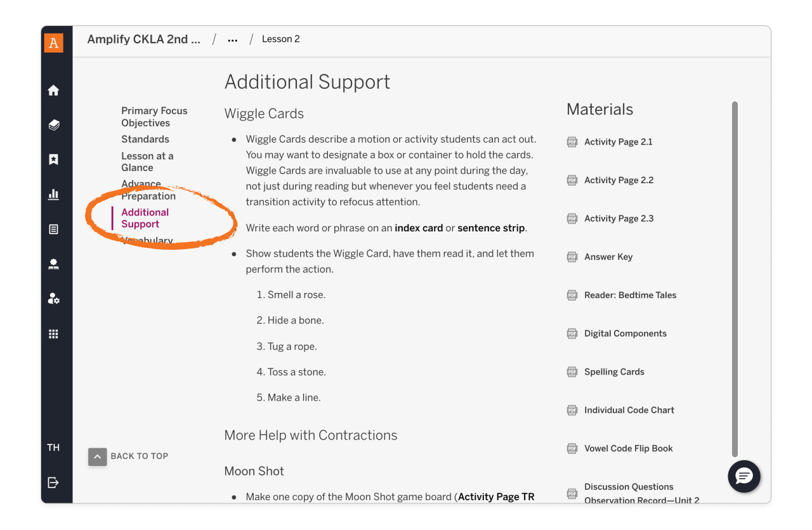812x530 pixels.
Task: Go to Home via sidebar icon
Action: pos(54,91)
